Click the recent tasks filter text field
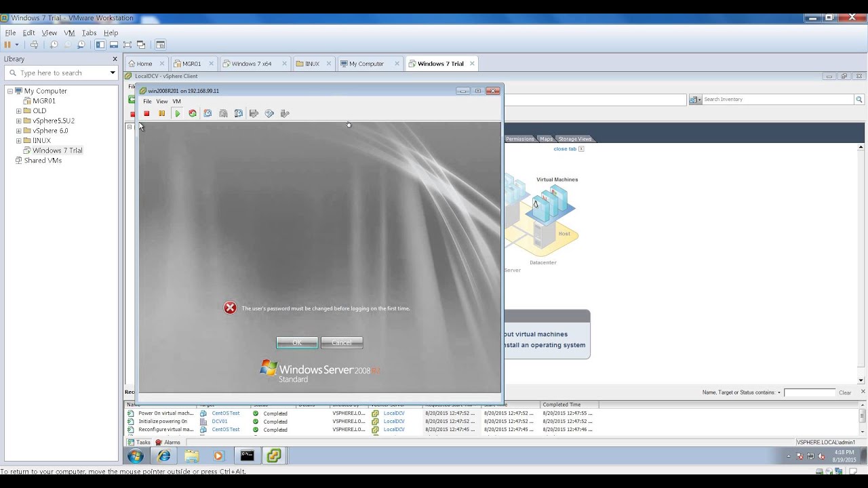This screenshot has width=868, height=488. [x=810, y=393]
